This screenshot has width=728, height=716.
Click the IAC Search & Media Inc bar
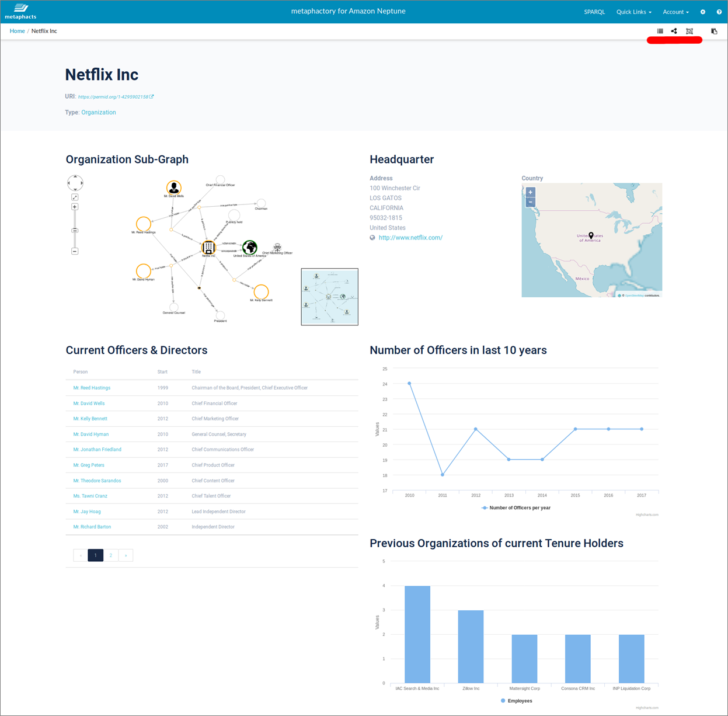417,634
